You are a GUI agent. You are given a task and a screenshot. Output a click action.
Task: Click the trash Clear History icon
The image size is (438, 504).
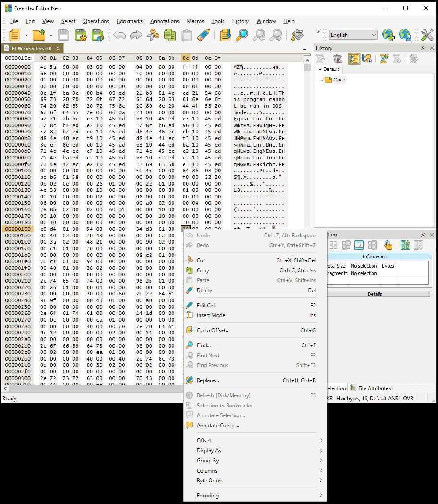(337, 59)
